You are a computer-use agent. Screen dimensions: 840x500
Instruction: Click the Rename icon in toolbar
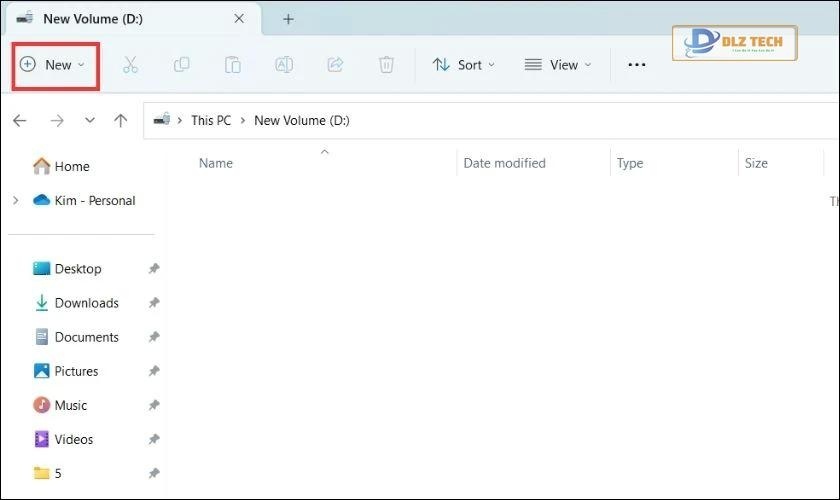pos(284,65)
